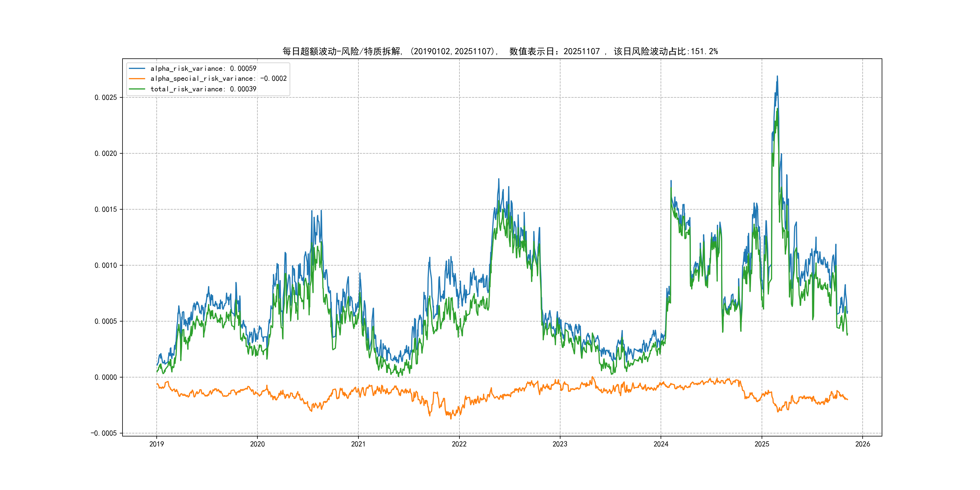Viewport: 980px width, 490px height.
Task: Click the 2021 x-axis tick label
Action: [x=358, y=444]
